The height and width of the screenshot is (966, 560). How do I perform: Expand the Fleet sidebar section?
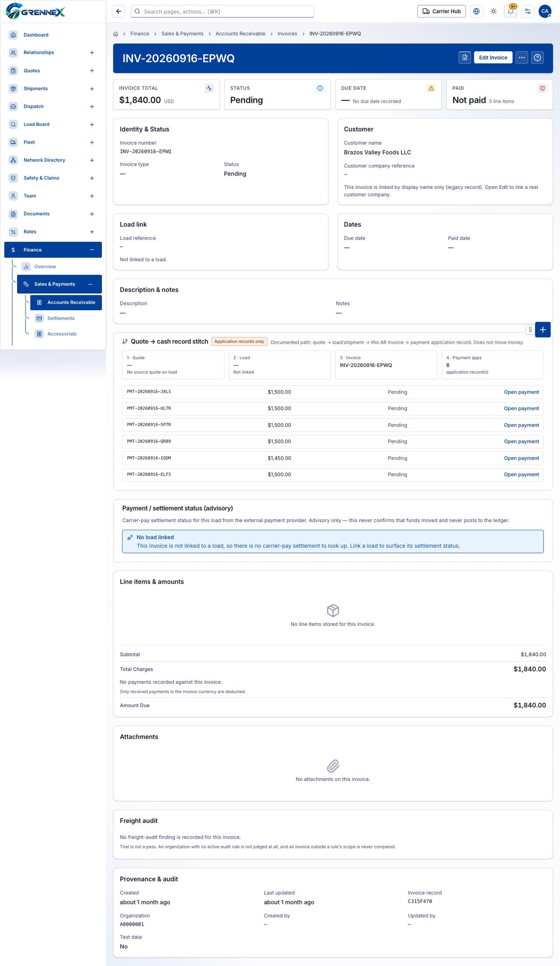pyautogui.click(x=92, y=142)
